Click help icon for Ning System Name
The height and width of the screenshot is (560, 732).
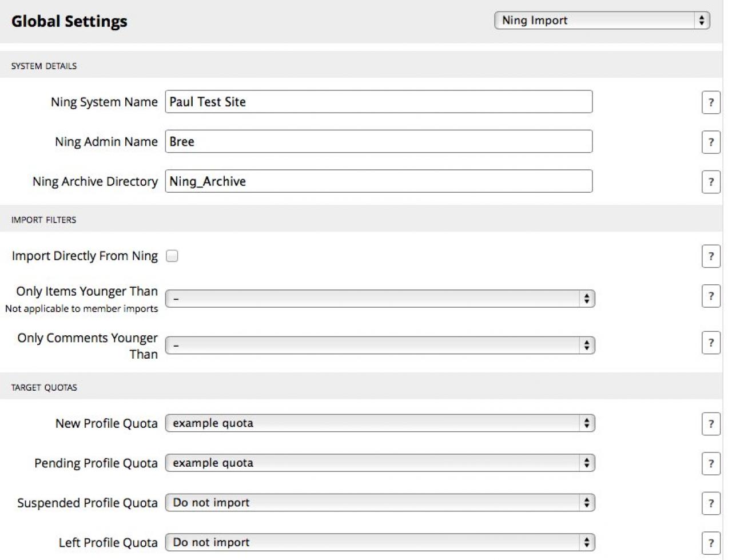[710, 103]
